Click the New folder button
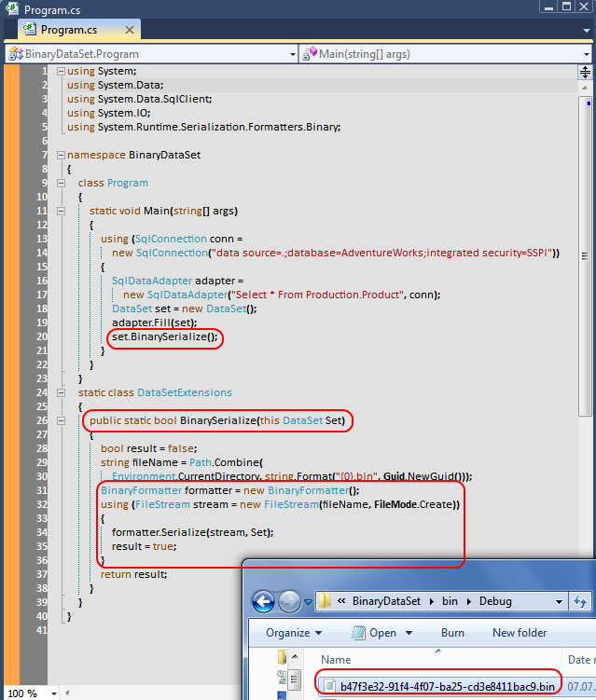This screenshot has width=596, height=700. [520, 633]
